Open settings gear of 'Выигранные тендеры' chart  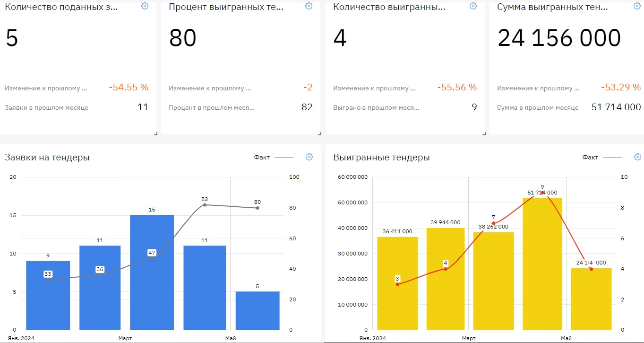[x=637, y=157]
